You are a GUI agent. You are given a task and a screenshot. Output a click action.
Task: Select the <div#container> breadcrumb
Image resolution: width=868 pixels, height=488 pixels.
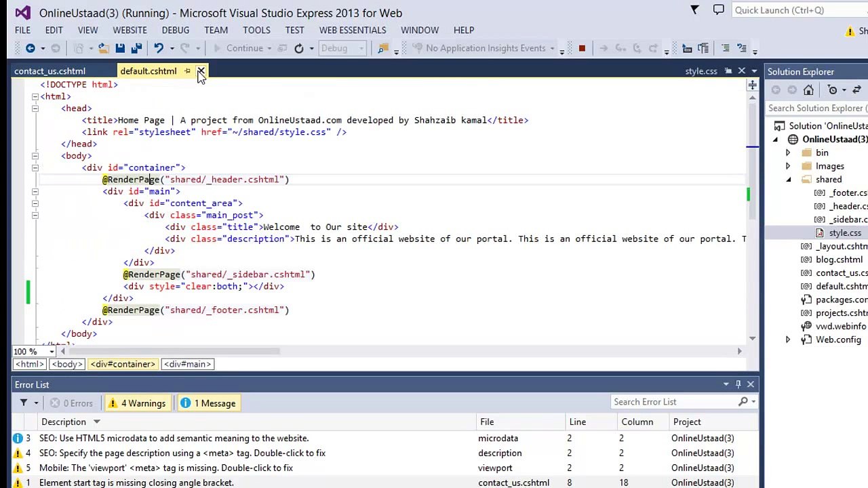click(x=123, y=364)
